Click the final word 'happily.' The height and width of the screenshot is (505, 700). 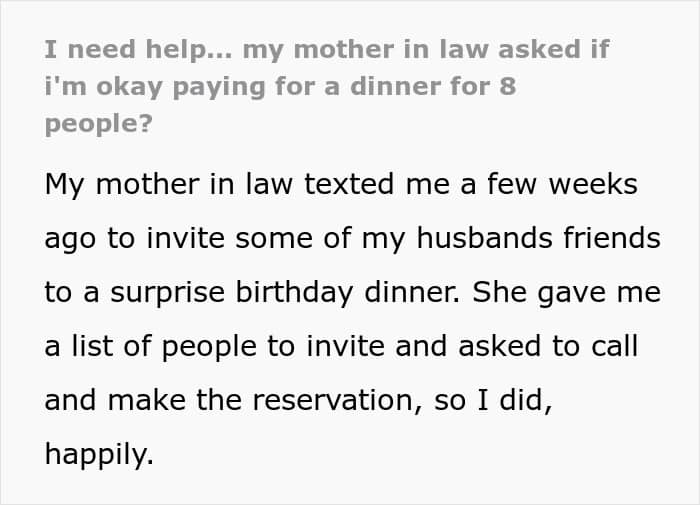pyautogui.click(x=99, y=455)
